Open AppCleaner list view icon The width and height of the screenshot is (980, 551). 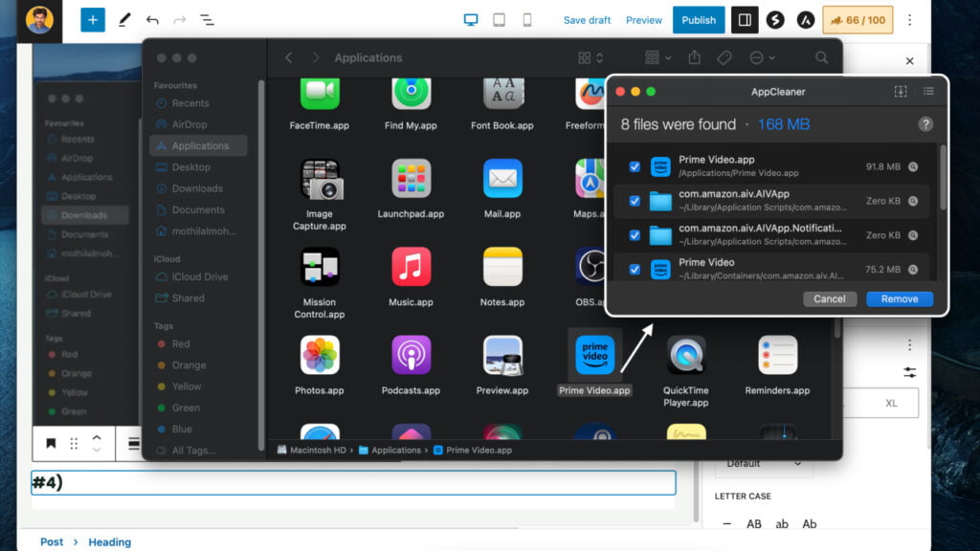tap(928, 91)
